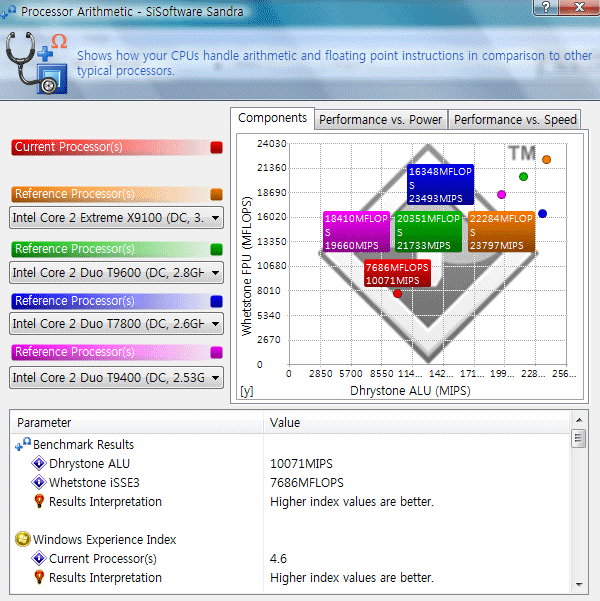The height and width of the screenshot is (601, 600).
Task: Click the blue data point on chart
Action: (x=542, y=213)
